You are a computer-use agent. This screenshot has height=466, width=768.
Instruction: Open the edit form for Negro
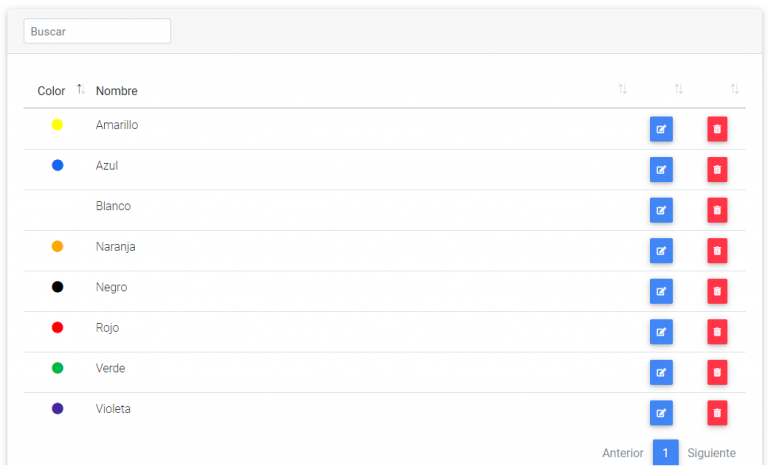pyautogui.click(x=661, y=291)
